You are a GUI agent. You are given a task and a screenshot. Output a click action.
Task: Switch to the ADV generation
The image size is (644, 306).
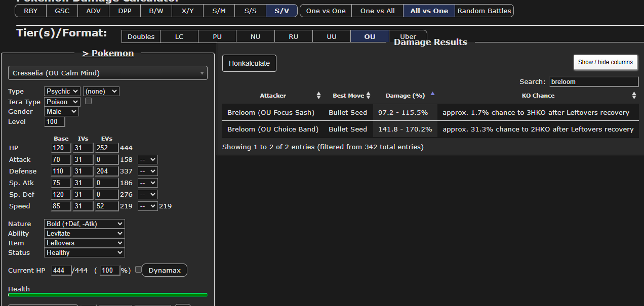tap(93, 11)
